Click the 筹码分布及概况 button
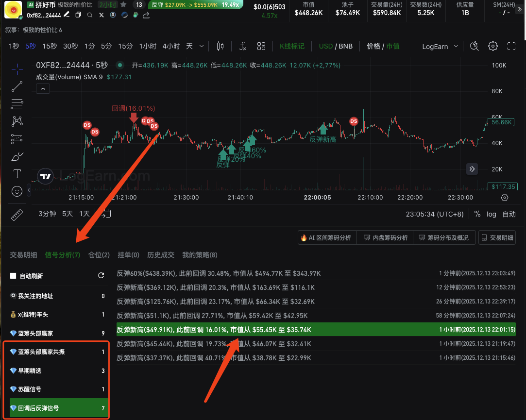 [443, 238]
